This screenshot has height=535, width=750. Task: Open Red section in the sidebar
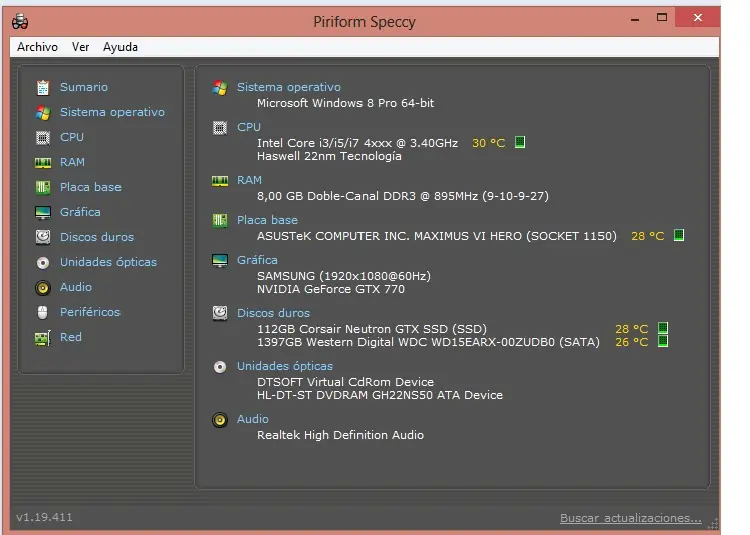pos(70,337)
